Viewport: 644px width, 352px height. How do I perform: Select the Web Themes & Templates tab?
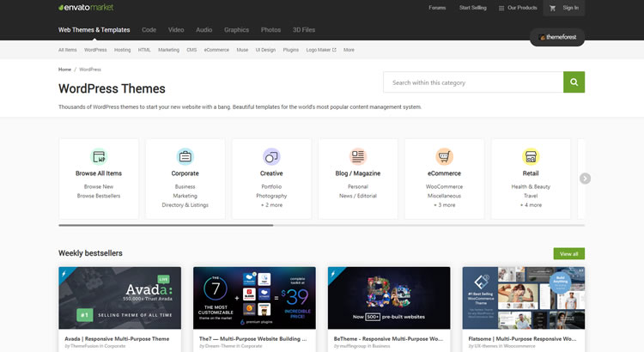(x=94, y=30)
